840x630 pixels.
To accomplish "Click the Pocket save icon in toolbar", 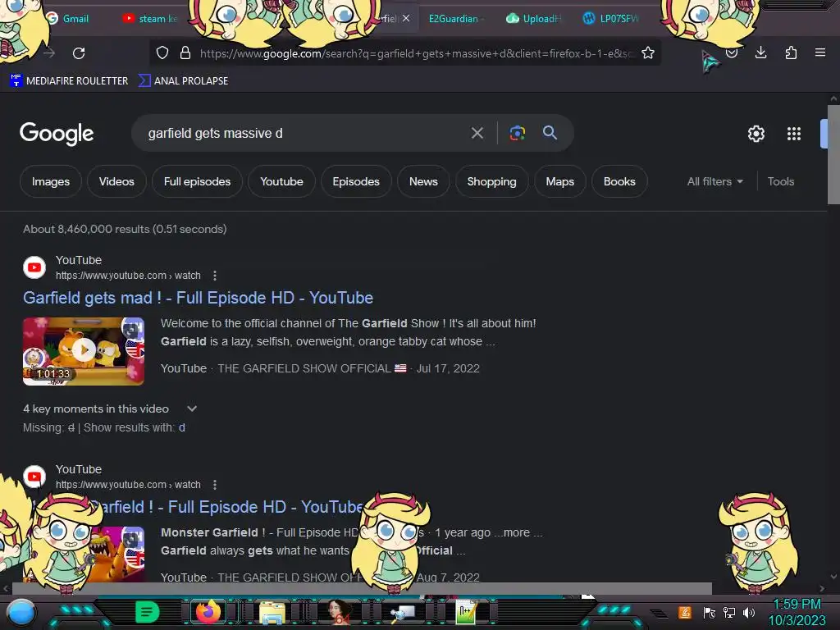I will pos(731,52).
